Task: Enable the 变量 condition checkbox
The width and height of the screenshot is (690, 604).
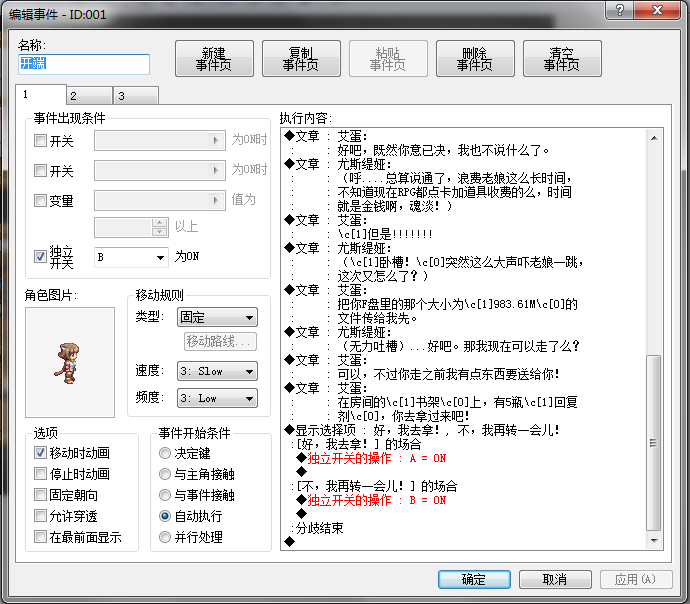Action: coord(40,201)
